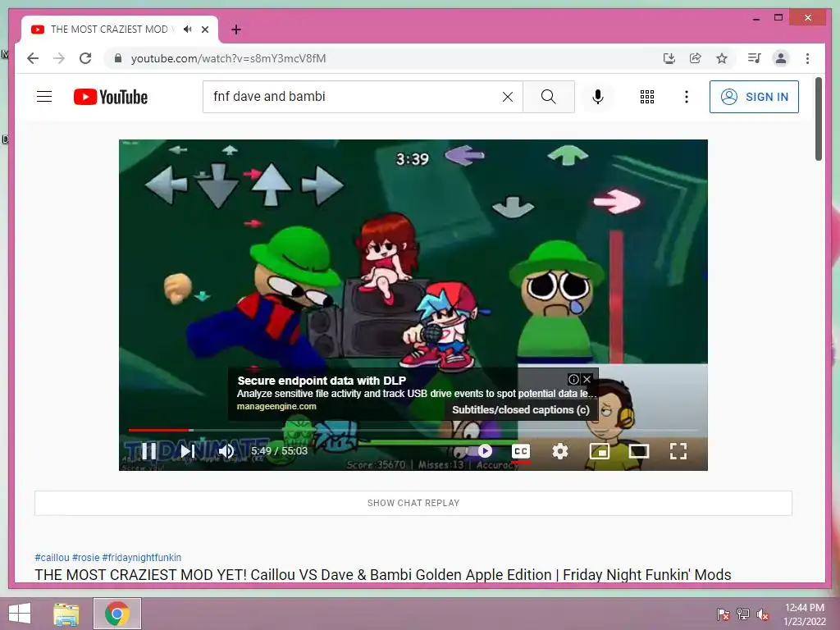Open system volume tray icon
This screenshot has width=840, height=630.
tap(762, 614)
